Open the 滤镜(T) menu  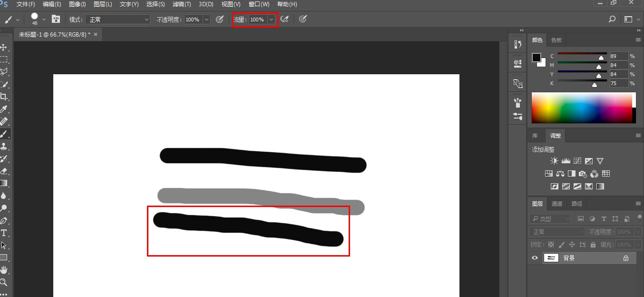pyautogui.click(x=181, y=4)
